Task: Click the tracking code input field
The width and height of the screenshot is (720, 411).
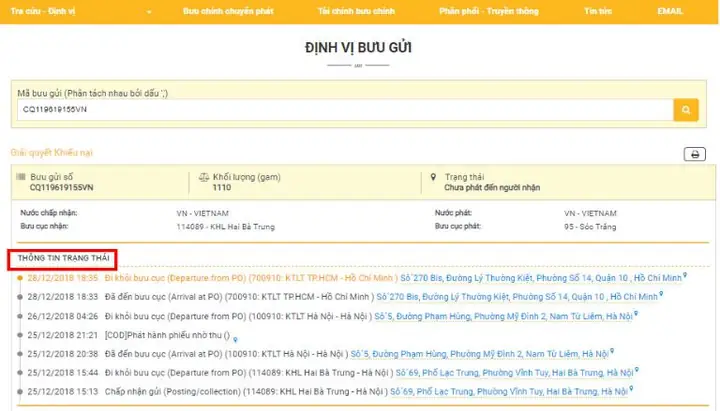Action: point(345,110)
